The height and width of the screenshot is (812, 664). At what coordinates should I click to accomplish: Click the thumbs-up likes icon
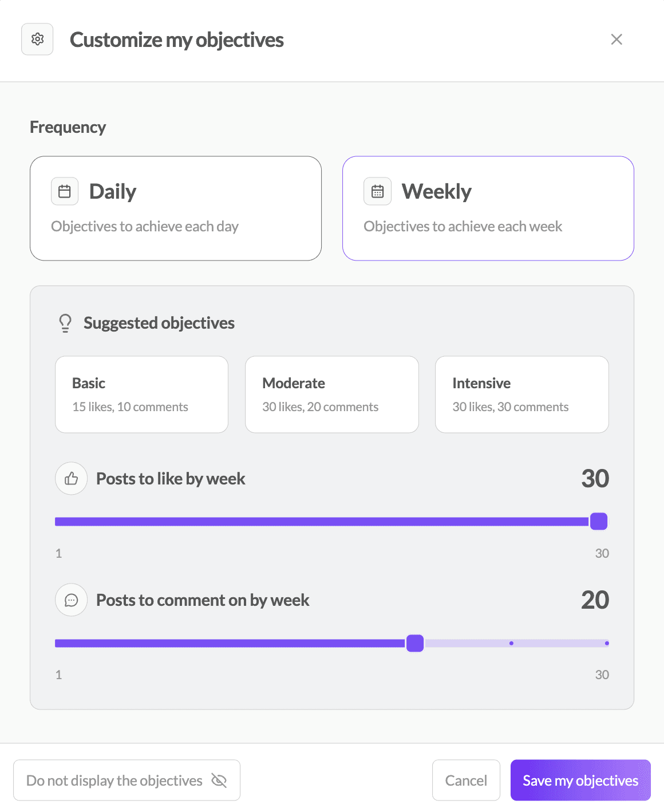[71, 479]
